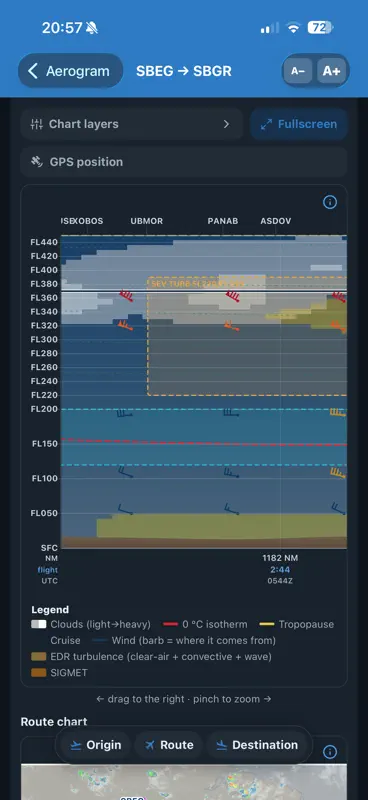Image resolution: width=368 pixels, height=800 pixels.
Task: Tap the 1182 NM distance marker
Action: pyautogui.click(x=280, y=558)
